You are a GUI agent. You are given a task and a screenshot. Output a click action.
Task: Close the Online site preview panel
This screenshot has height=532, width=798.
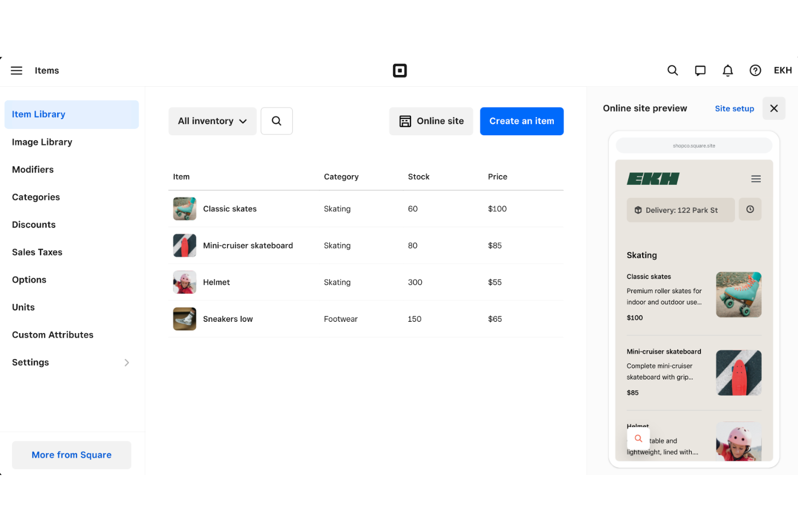(774, 108)
